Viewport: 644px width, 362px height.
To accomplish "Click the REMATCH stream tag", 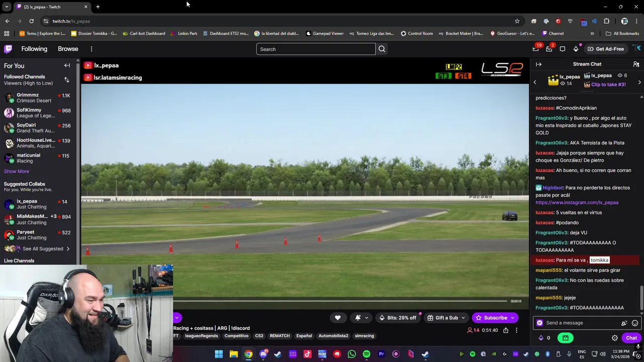I will [x=280, y=336].
